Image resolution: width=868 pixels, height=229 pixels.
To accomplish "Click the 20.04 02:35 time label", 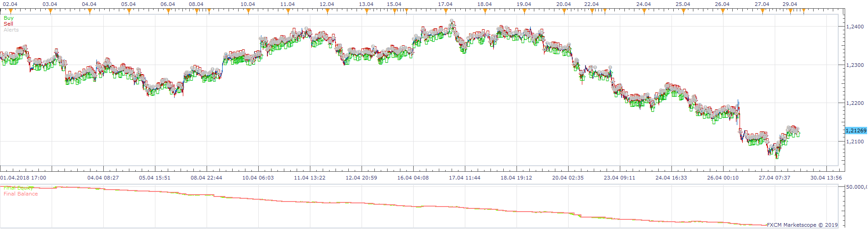I will click(568, 178).
